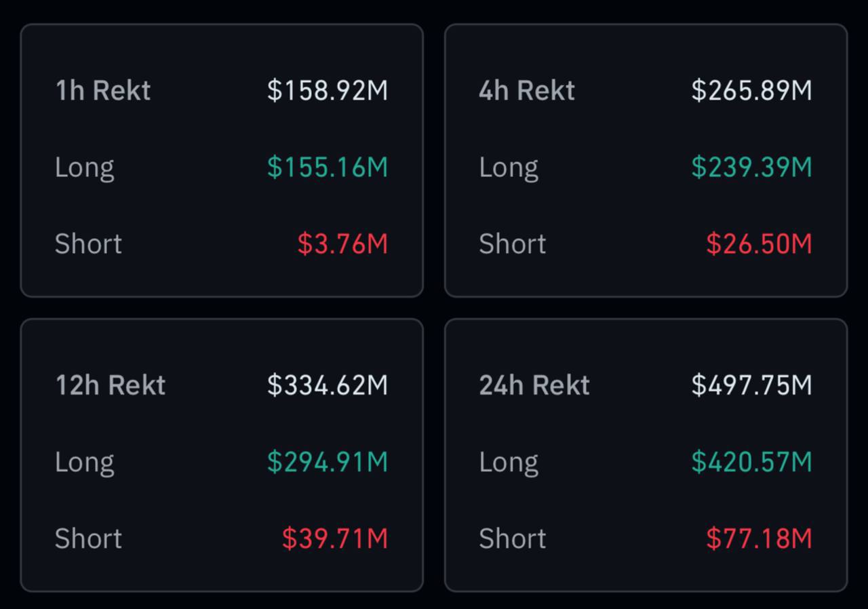The image size is (868, 609).
Task: Click the red $39.71M short figure
Action: point(335,538)
